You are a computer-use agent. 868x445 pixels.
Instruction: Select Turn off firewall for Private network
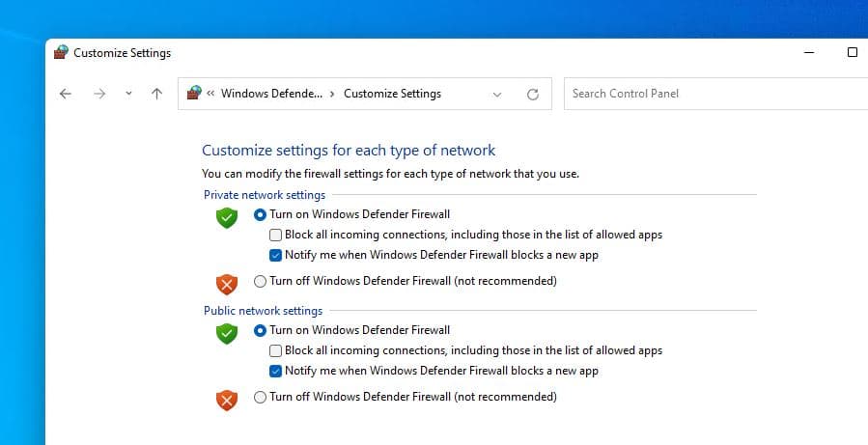pos(260,282)
